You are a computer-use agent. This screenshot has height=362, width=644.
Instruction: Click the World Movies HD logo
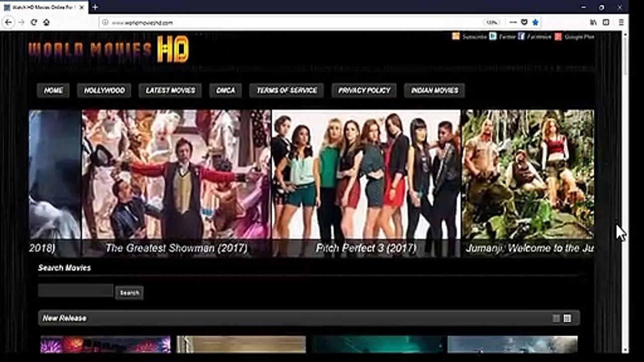109,49
